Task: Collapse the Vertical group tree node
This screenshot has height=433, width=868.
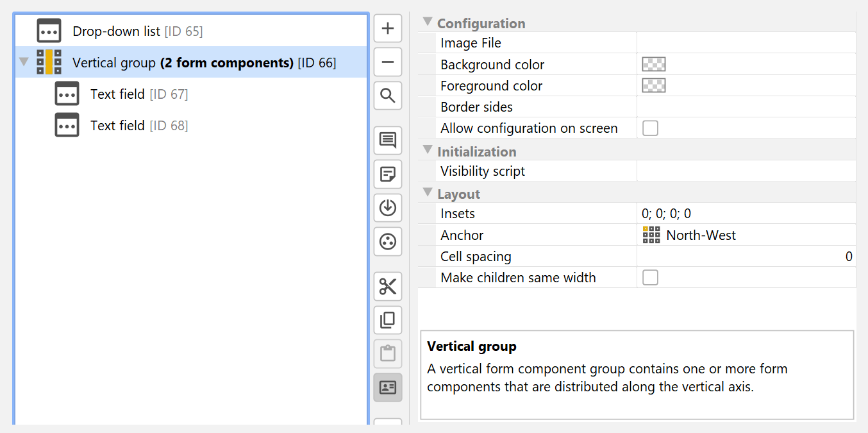Action: pos(24,62)
